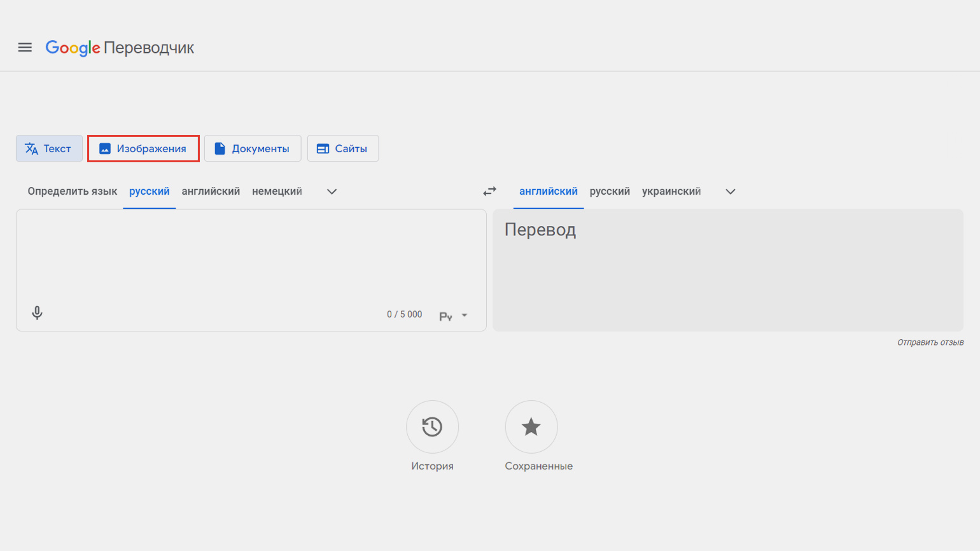Expand the source language list chevron
This screenshot has height=551, width=980.
tap(332, 192)
